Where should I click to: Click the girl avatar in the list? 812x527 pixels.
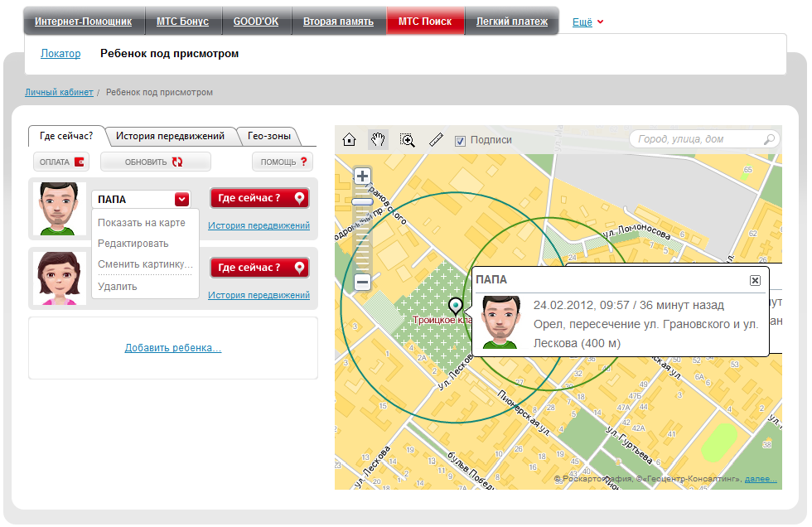59,278
